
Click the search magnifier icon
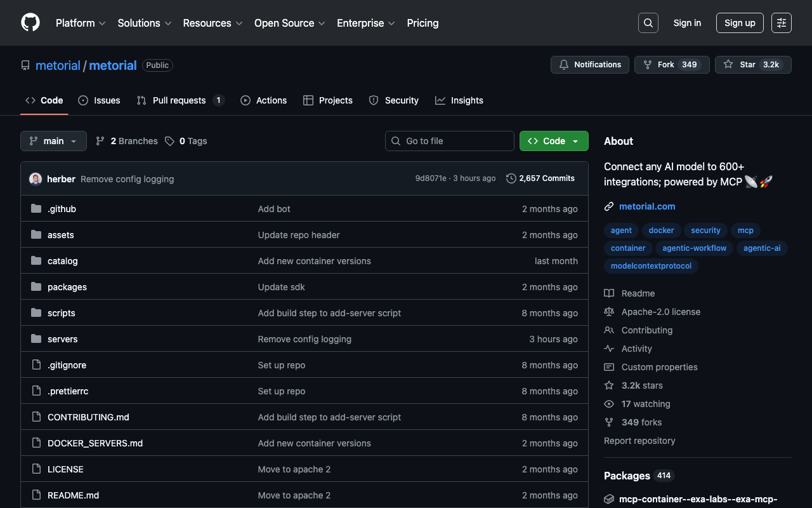648,23
